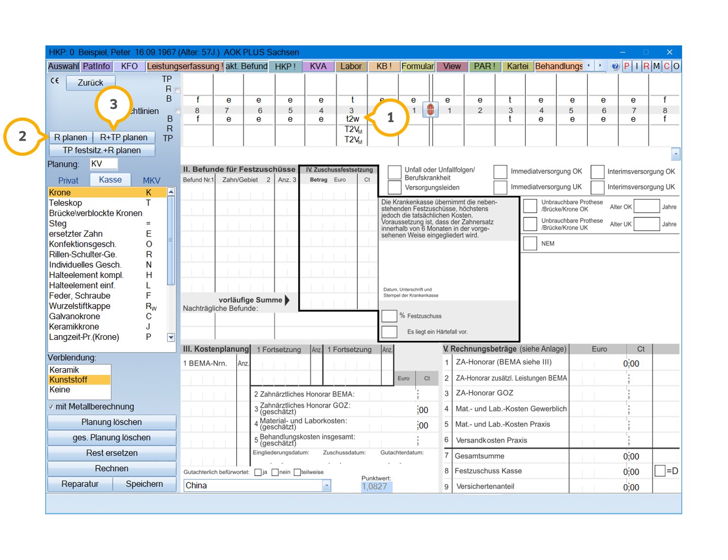This screenshot has width=728, height=560.
Task: Open the Formular tab
Action: [418, 66]
